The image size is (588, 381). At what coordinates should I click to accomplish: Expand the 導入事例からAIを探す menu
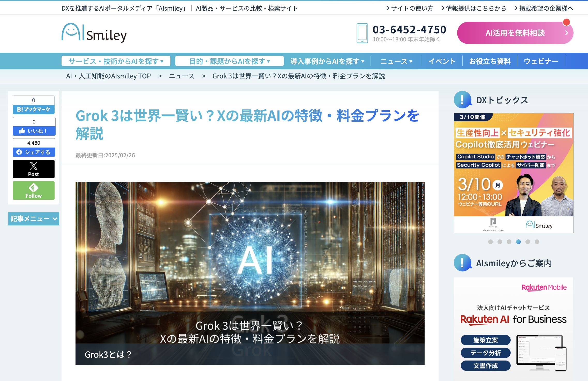pyautogui.click(x=327, y=61)
